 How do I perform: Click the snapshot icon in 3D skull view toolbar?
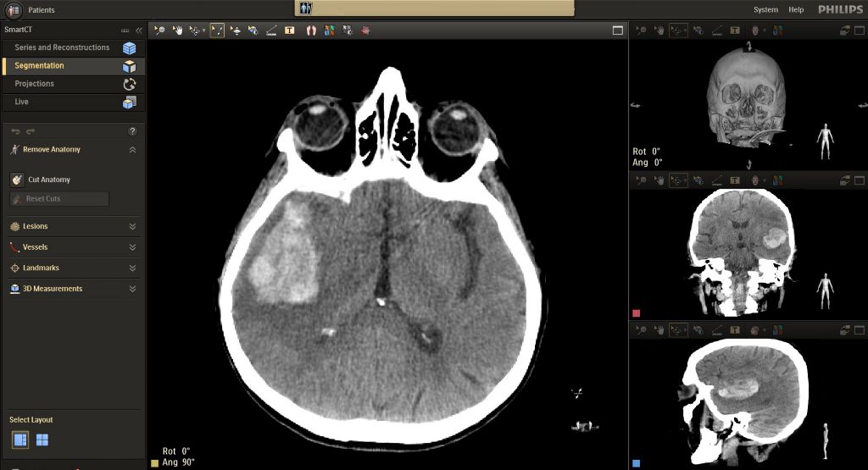coord(845,30)
